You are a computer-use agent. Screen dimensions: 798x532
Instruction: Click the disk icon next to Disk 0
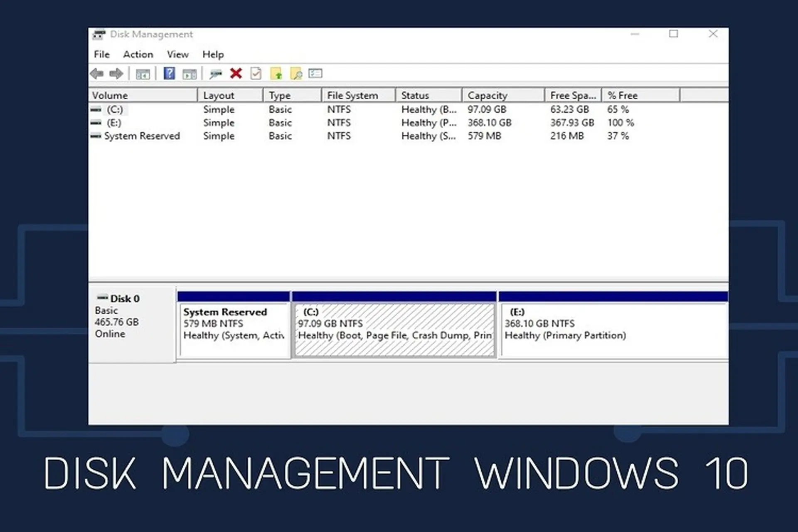pos(102,298)
